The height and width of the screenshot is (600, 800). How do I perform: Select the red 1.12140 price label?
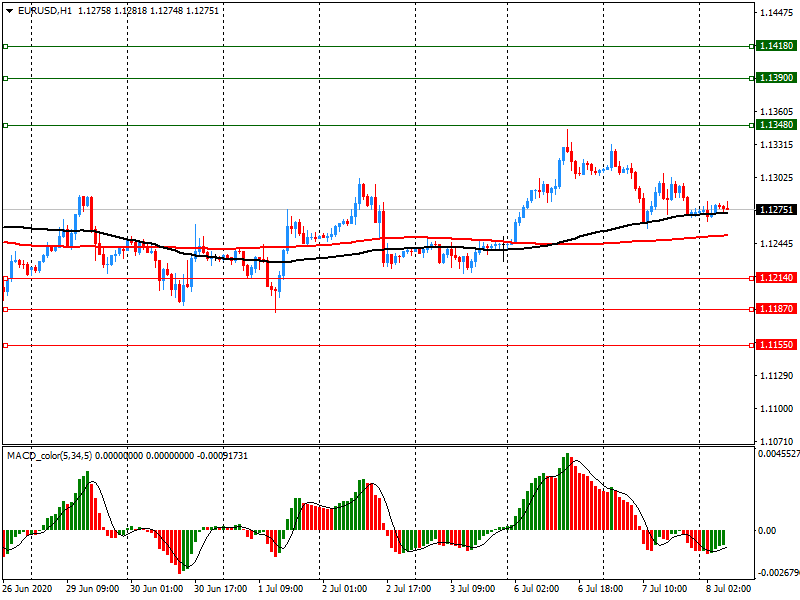coord(776,278)
